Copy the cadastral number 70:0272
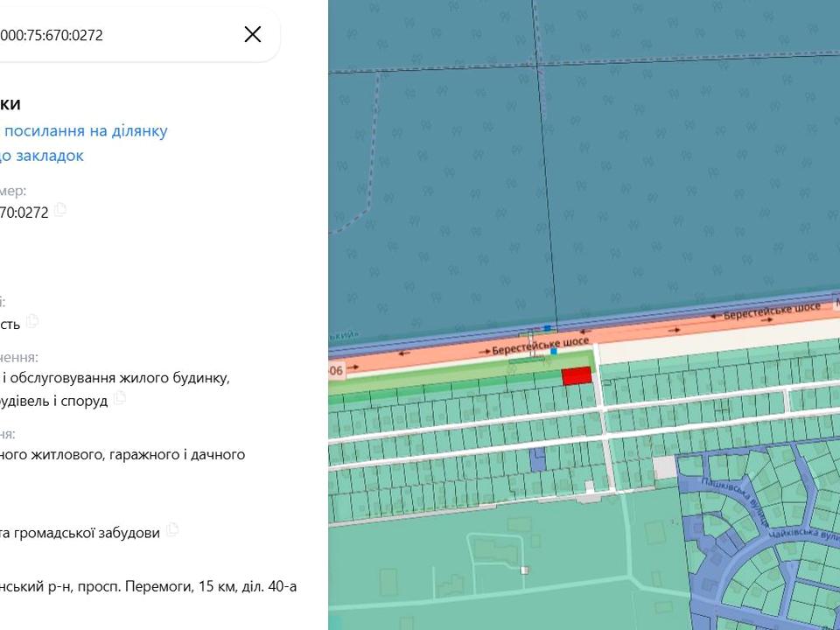840x630 pixels. [60, 210]
